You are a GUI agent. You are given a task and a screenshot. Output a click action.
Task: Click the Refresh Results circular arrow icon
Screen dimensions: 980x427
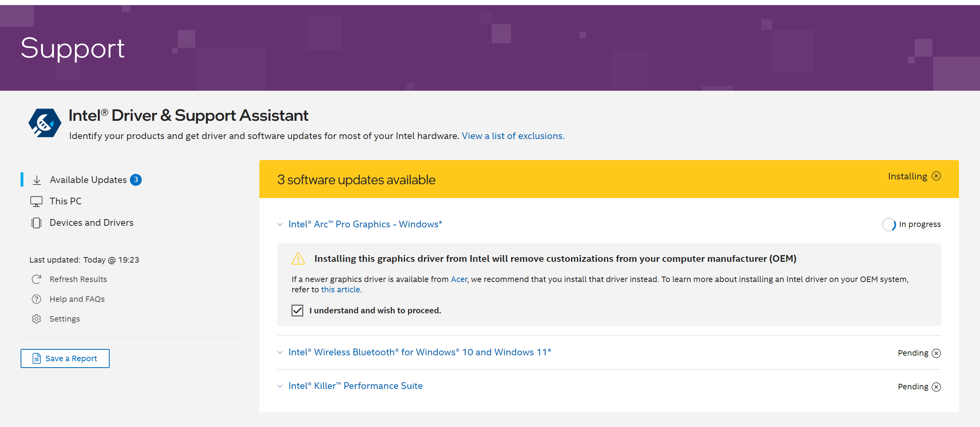click(x=36, y=279)
